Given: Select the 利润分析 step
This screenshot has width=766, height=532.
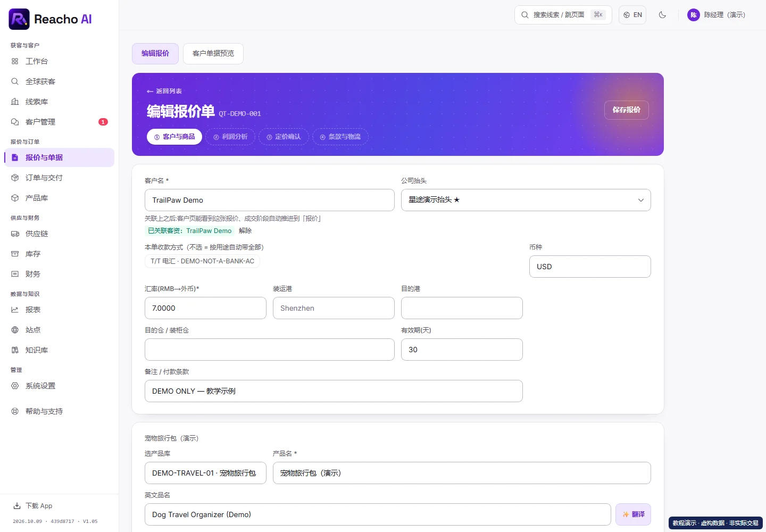Looking at the screenshot, I should click(x=230, y=137).
